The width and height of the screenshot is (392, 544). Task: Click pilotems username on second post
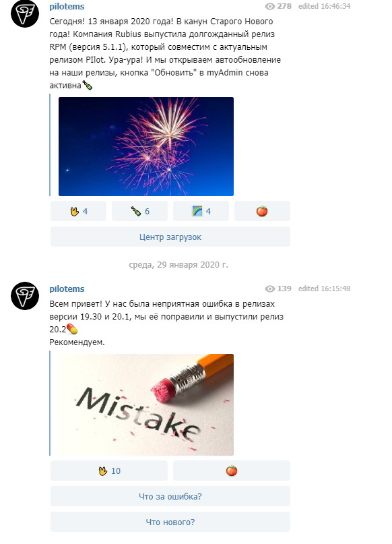click(67, 289)
